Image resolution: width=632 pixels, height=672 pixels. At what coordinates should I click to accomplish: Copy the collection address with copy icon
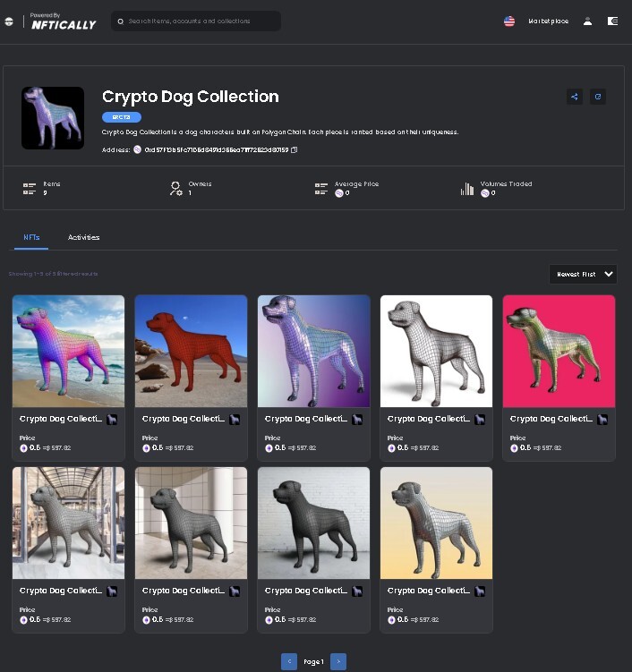(295, 150)
